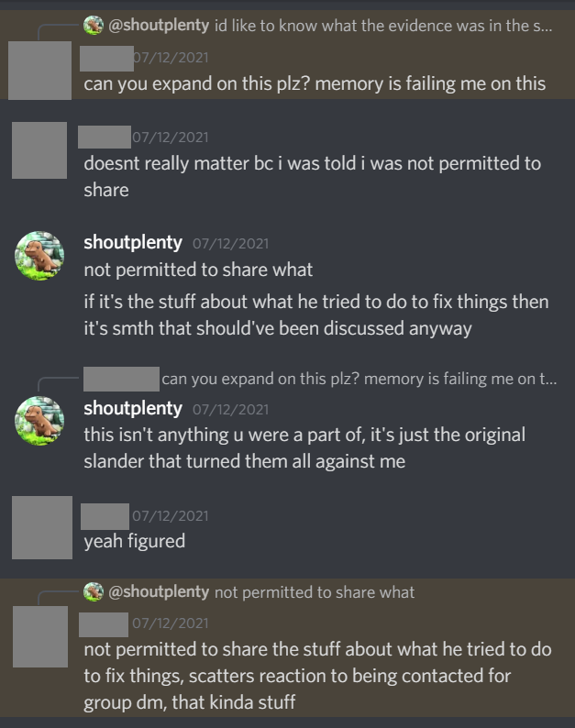Screen dimensions: 575x728
Task: Open shoutplenty's avatar beside the 'if it's the stuff' message
Action: pyautogui.click(x=39, y=254)
